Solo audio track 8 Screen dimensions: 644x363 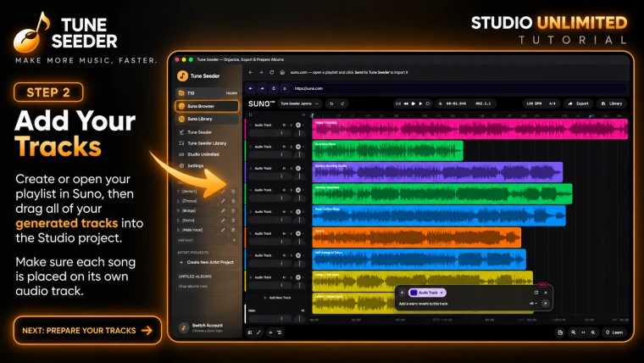coord(291,277)
